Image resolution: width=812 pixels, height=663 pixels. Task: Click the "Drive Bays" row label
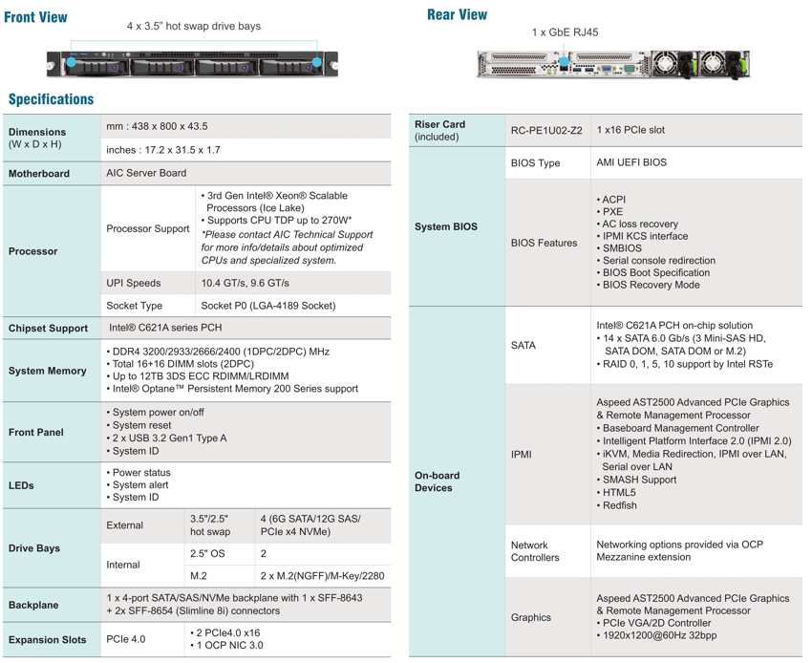34,548
